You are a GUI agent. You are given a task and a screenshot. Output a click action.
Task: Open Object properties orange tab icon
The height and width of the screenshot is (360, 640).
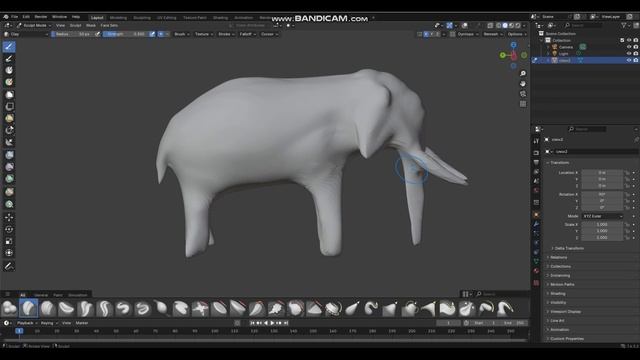[536, 214]
